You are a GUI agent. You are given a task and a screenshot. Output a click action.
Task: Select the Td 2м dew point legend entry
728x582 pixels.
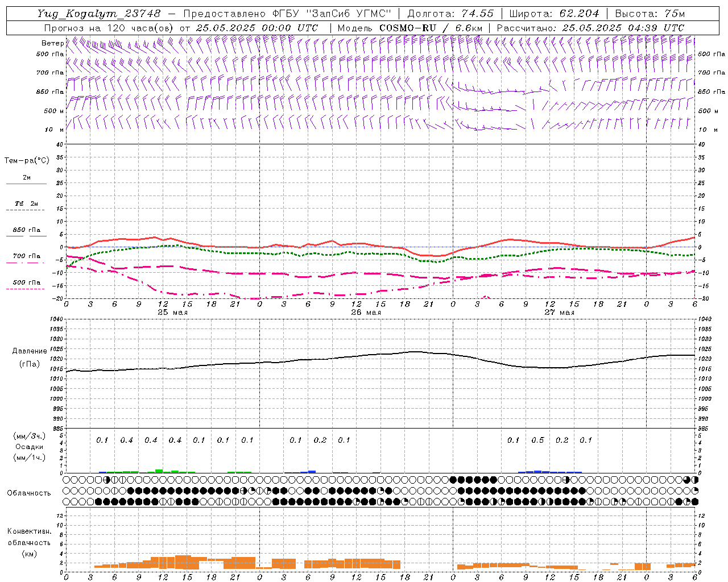click(x=27, y=203)
